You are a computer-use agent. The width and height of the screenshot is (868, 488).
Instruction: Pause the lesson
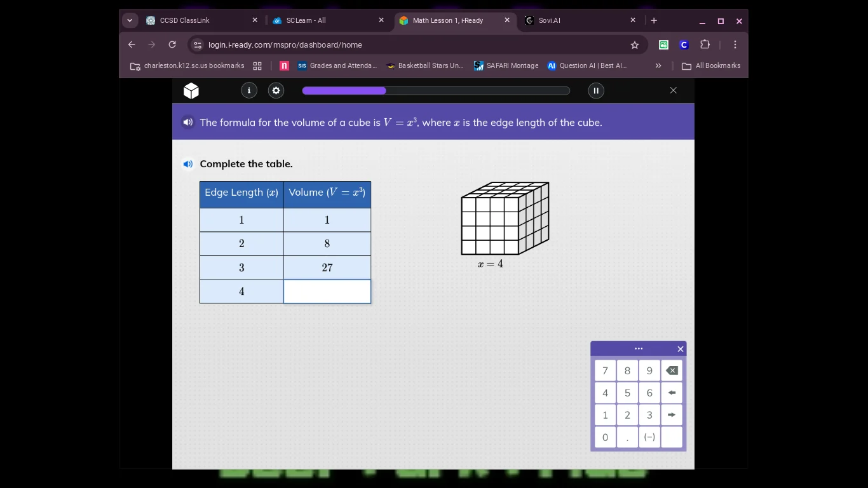point(595,90)
